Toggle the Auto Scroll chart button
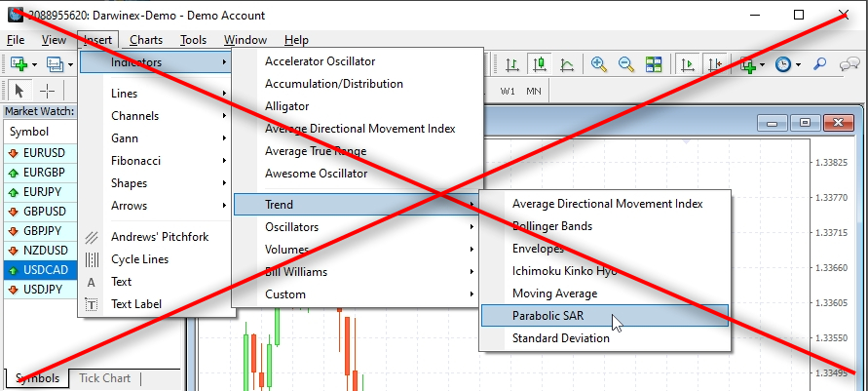The width and height of the screenshot is (868, 391). (688, 64)
